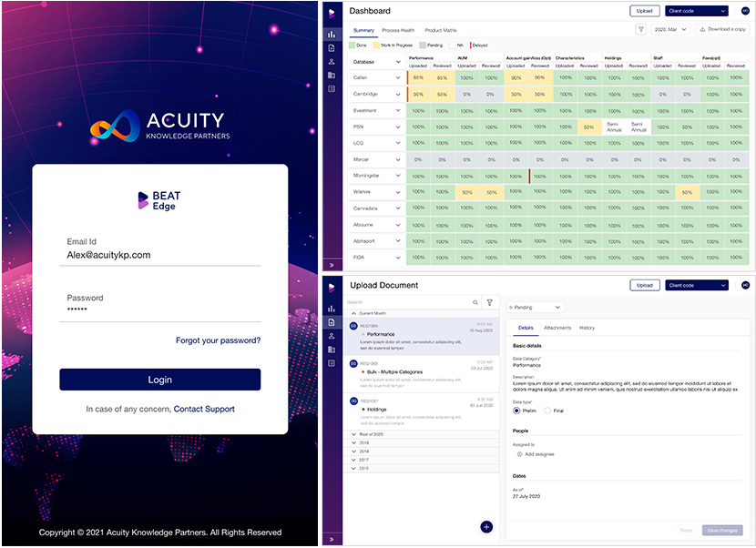Open document icon in Upload Document sidebar
Image resolution: width=756 pixels, height=548 pixels.
[x=332, y=322]
